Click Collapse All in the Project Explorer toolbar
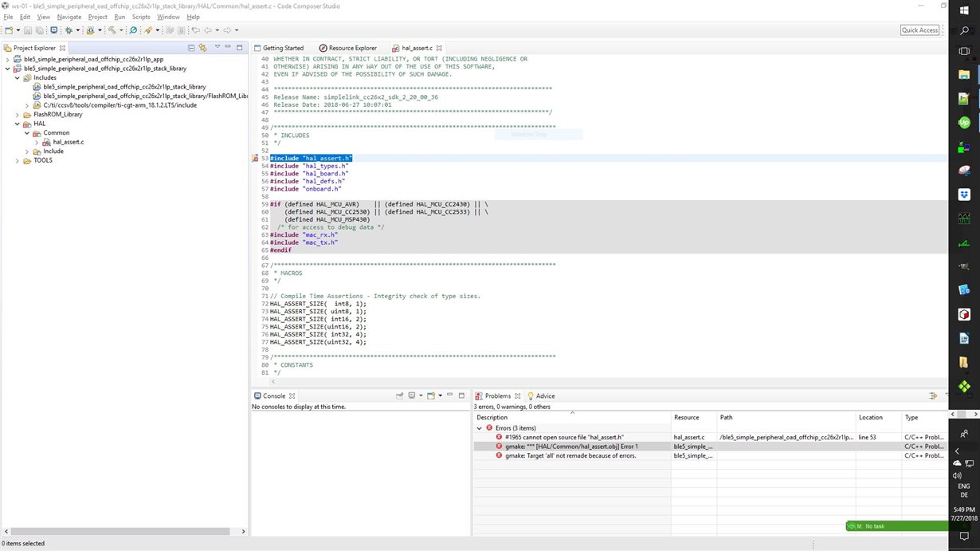This screenshot has width=980, height=551. [191, 48]
